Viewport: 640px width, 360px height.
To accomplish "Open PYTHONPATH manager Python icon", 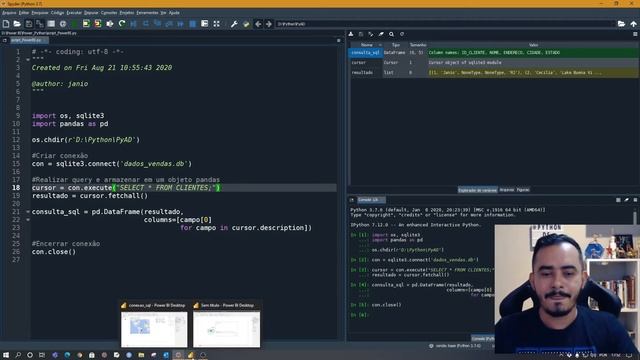I will tap(246, 24).
